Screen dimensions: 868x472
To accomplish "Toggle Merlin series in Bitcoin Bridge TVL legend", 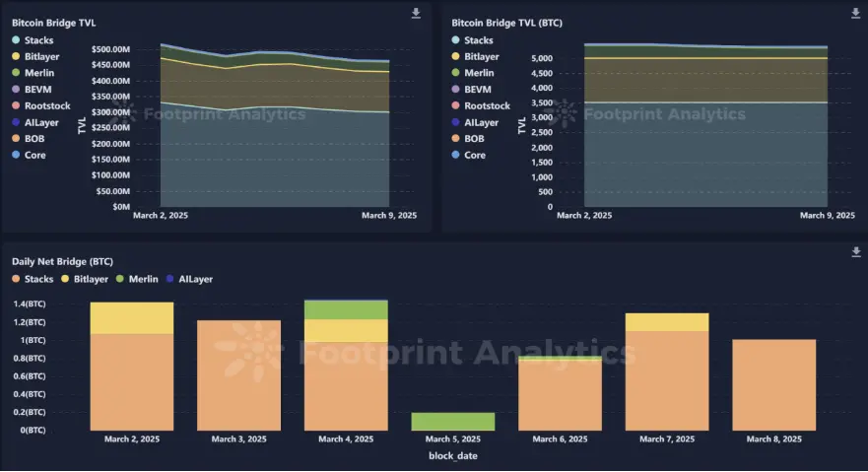I will click(x=33, y=73).
